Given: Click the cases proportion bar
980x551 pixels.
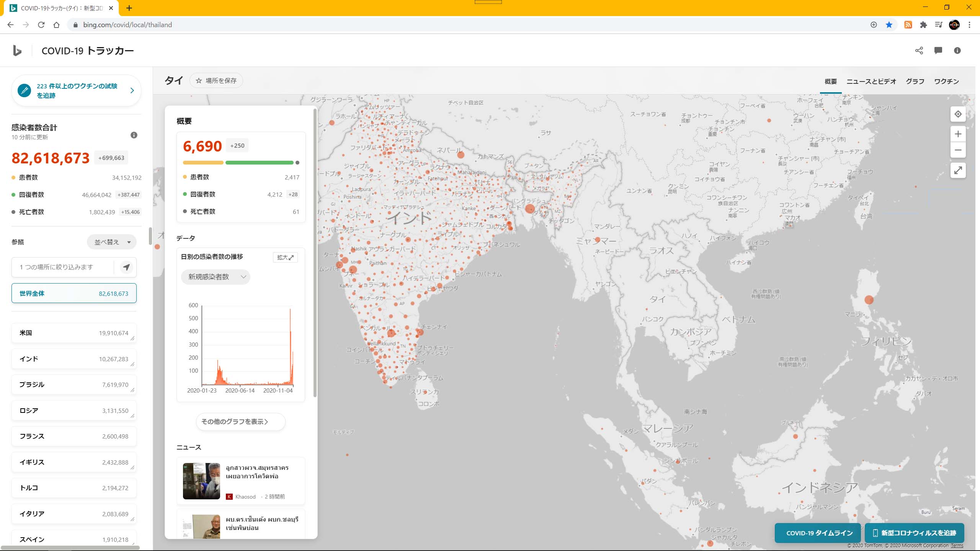Looking at the screenshot, I should pos(241,163).
